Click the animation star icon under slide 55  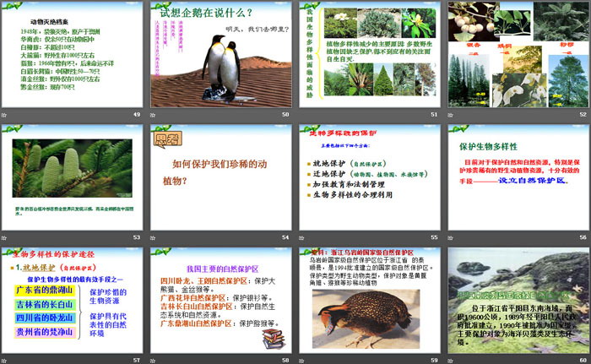(x=303, y=238)
